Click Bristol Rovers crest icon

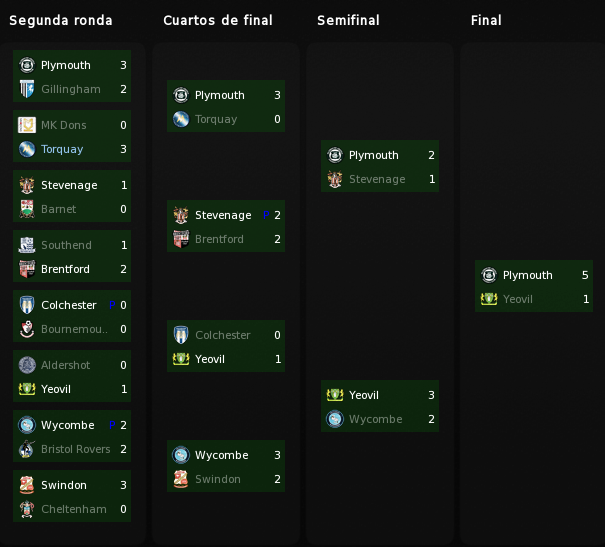(27, 449)
